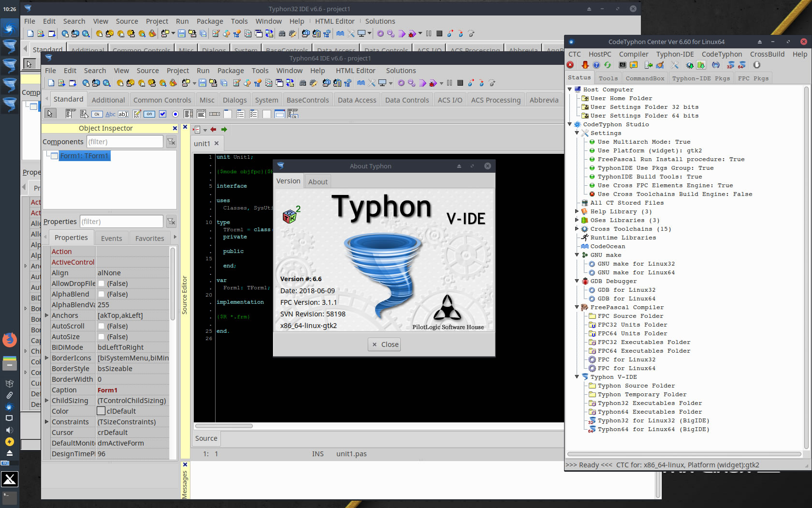
Task: Close the unit1 editor tab
Action: pos(217,143)
